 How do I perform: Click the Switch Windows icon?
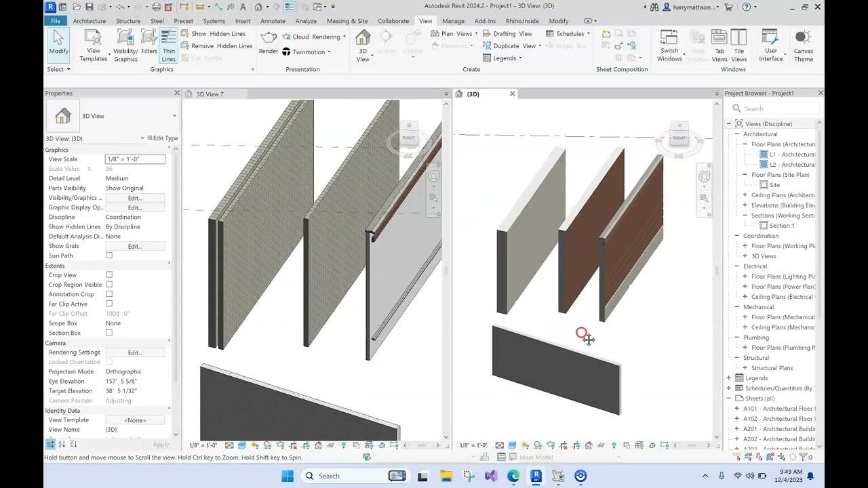click(669, 43)
